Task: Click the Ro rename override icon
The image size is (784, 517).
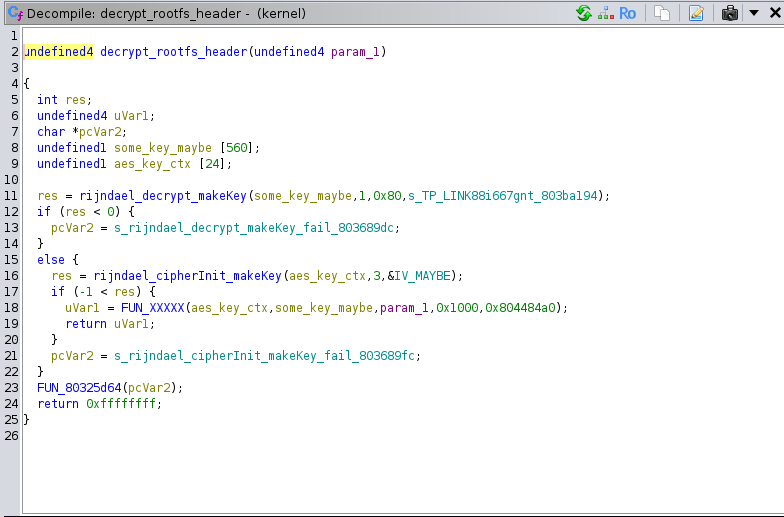Action: [628, 13]
